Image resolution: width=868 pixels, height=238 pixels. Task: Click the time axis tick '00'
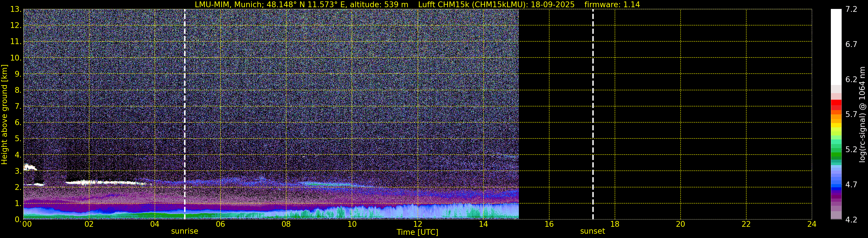(x=27, y=224)
